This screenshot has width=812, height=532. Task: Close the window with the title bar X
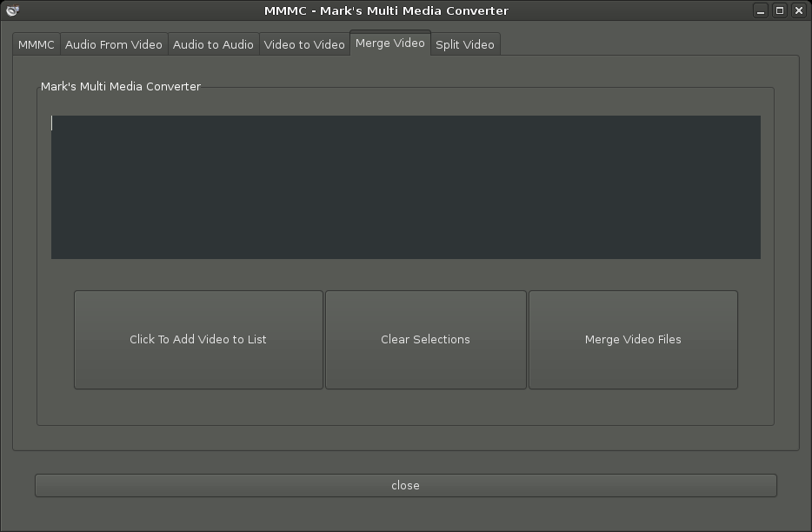pyautogui.click(x=799, y=10)
